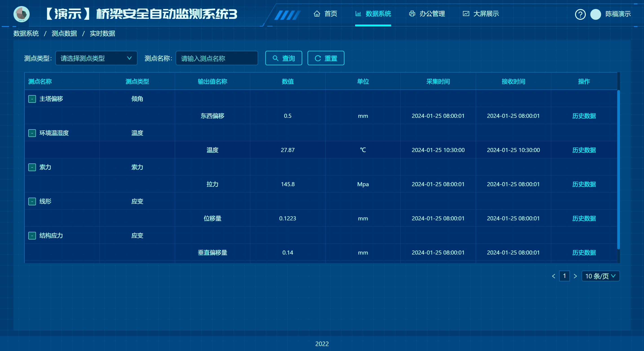Screen dimensions: 644x351
Task: Open the 10 条/页 page size dropdown
Action: click(x=600, y=276)
